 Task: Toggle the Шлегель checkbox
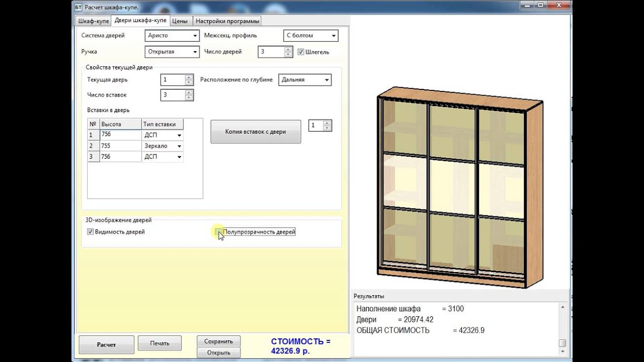[301, 52]
